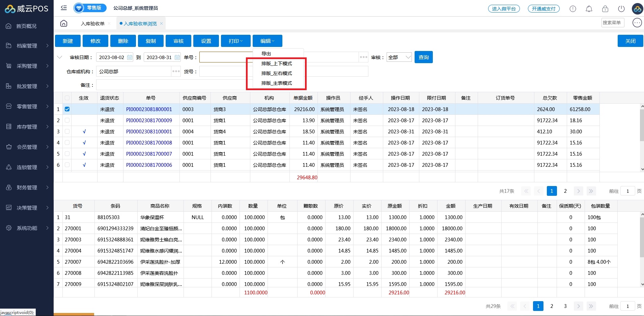Click the 查询 button
The height and width of the screenshot is (316, 644).
(423, 57)
